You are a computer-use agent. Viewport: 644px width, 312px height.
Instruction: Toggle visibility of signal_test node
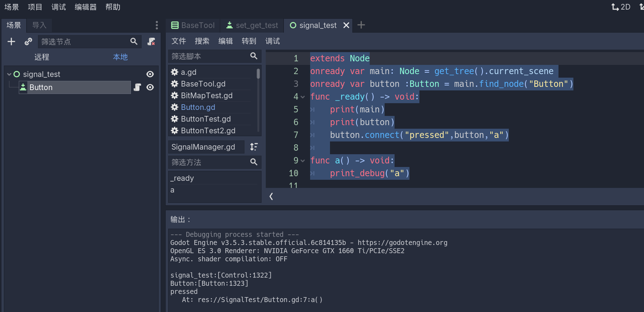pyautogui.click(x=150, y=74)
